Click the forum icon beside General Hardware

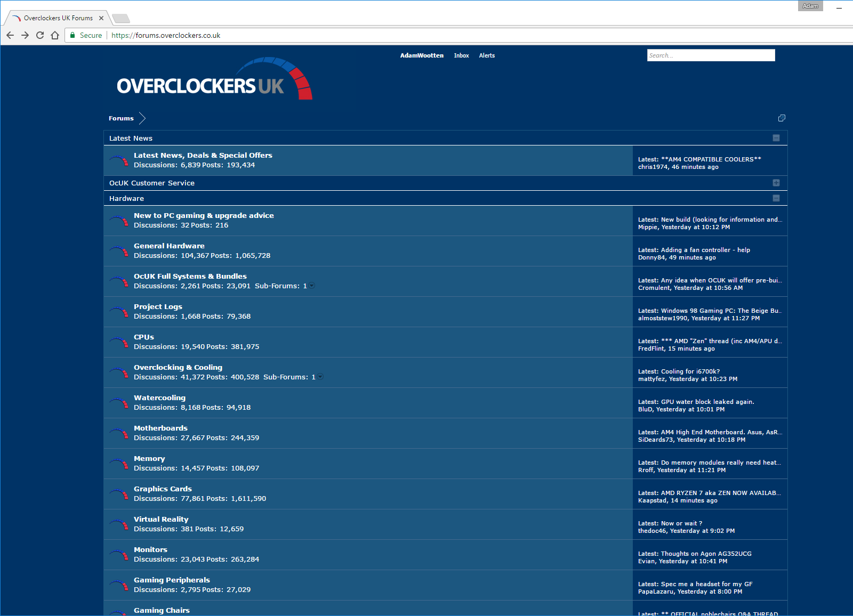click(119, 251)
